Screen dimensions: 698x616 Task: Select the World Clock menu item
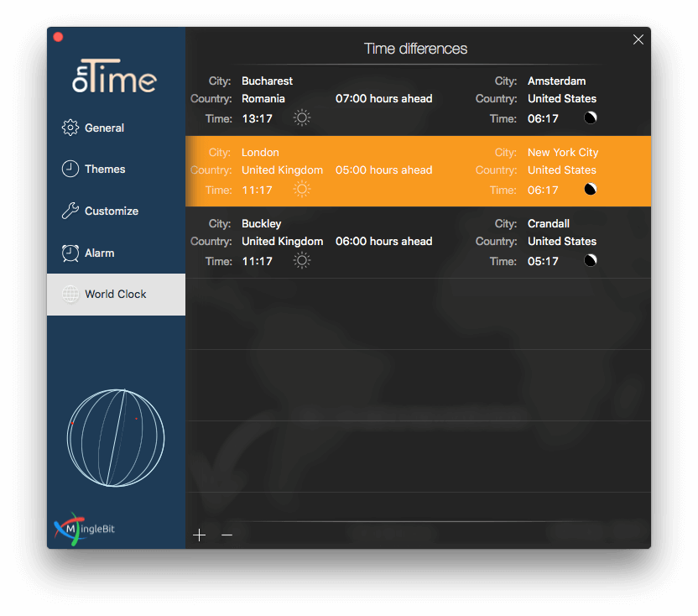[x=116, y=295]
